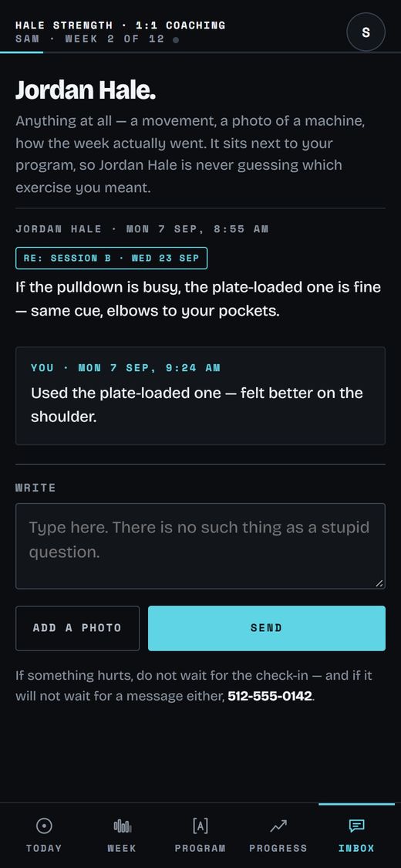This screenshot has width=401, height=868.
Task: Select your reply about plate-loaded machine
Action: (200, 396)
